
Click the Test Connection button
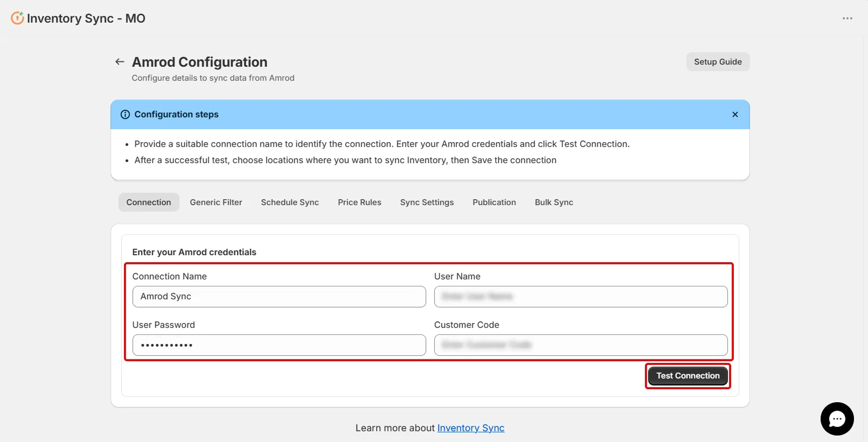pyautogui.click(x=688, y=376)
